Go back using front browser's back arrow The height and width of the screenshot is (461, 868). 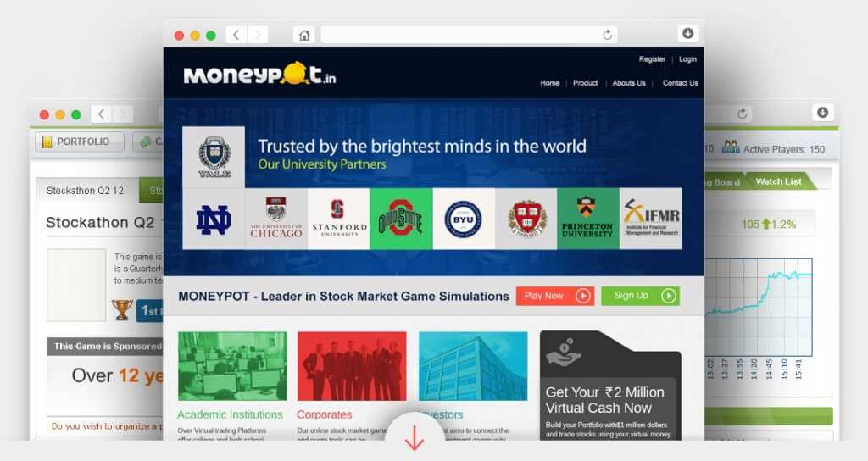[x=236, y=35]
